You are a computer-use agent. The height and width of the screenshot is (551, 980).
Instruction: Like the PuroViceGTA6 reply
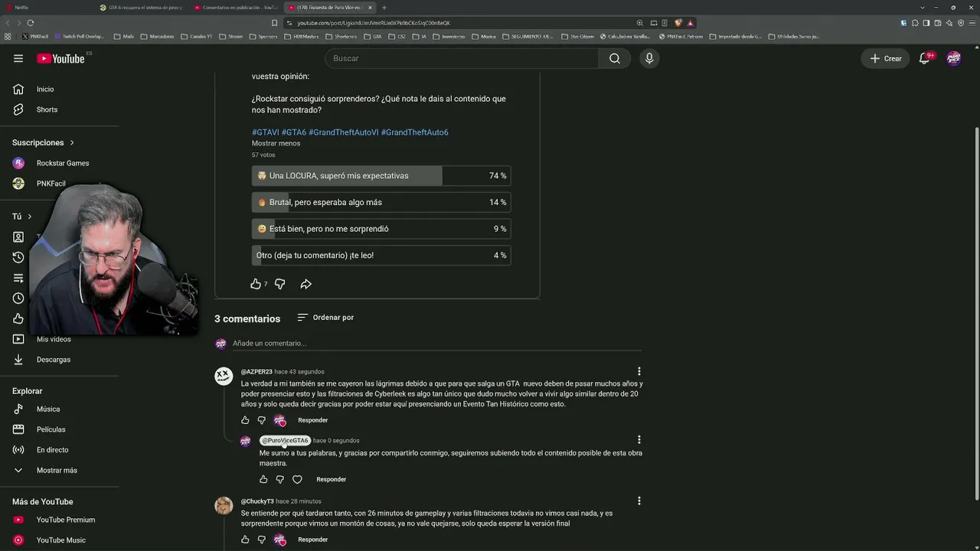tap(263, 479)
